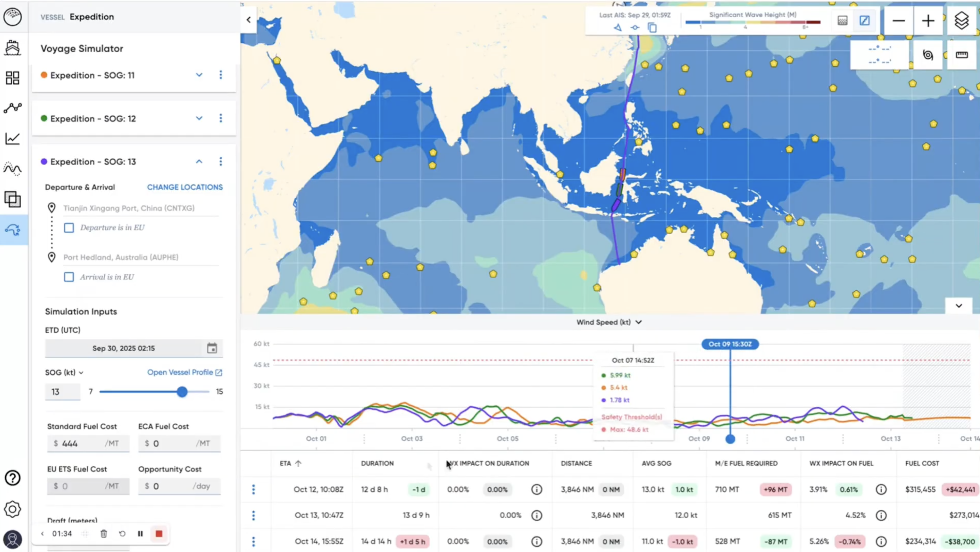This screenshot has width=980, height=552.
Task: Check the Departure is in EU box
Action: [x=69, y=228]
